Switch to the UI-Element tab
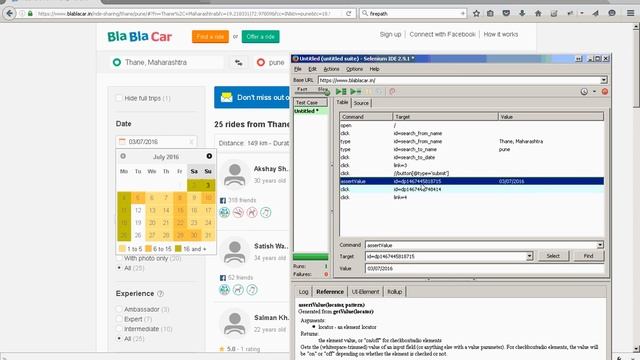The width and height of the screenshot is (640, 360). coord(365,292)
